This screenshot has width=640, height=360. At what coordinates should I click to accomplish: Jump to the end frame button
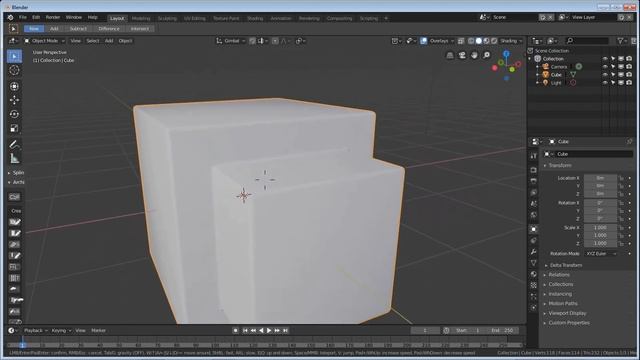[285, 331]
